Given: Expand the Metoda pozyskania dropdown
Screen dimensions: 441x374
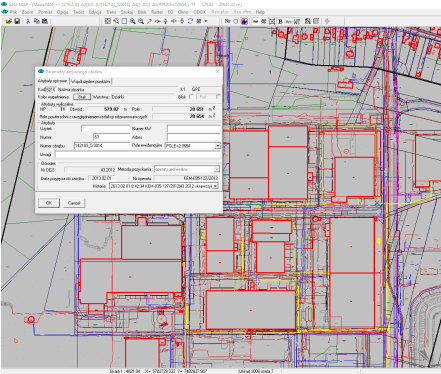Looking at the screenshot, I should [216, 169].
